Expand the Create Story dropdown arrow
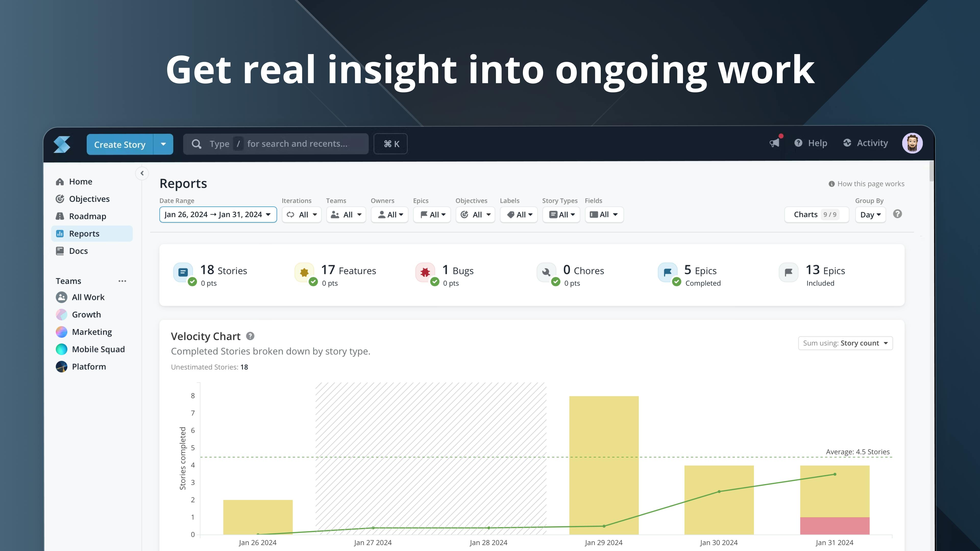This screenshot has width=980, height=551. click(163, 144)
